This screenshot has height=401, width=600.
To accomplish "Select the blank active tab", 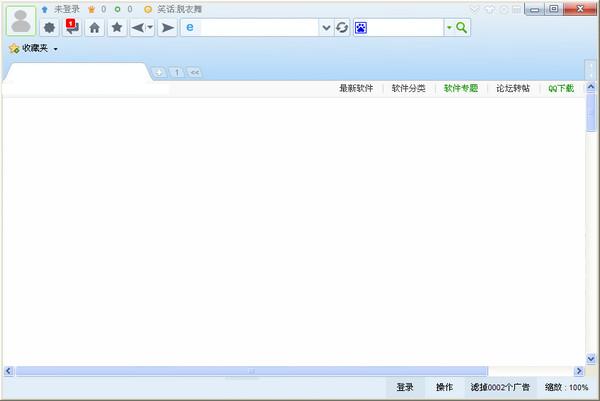I will tap(77, 72).
